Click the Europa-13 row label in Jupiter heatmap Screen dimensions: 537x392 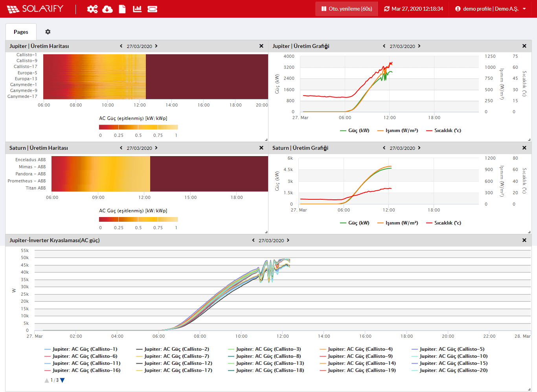coord(26,79)
